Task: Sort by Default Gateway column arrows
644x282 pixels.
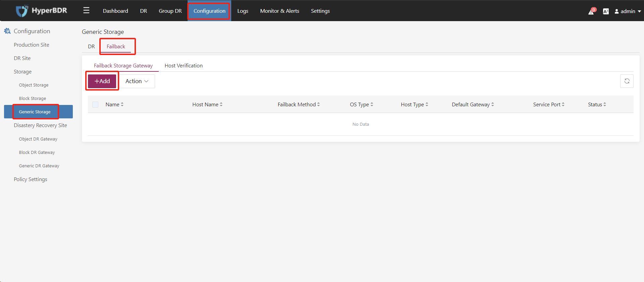Action: click(x=493, y=105)
